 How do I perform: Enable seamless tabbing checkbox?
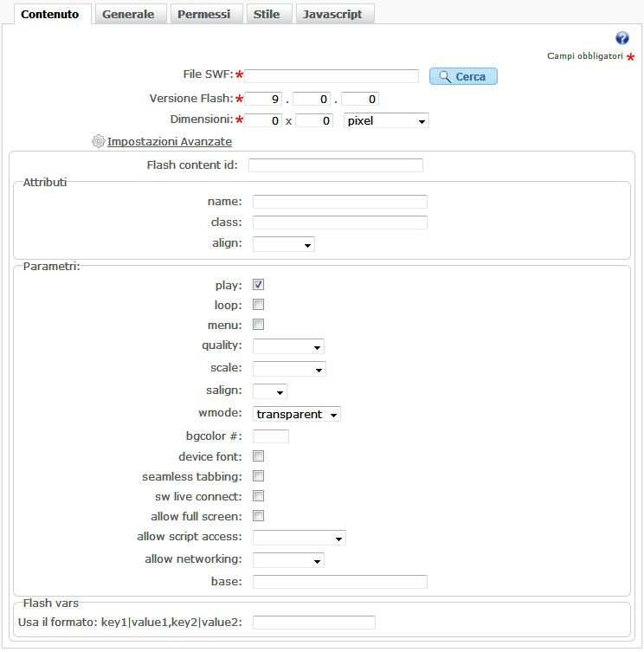pos(258,476)
